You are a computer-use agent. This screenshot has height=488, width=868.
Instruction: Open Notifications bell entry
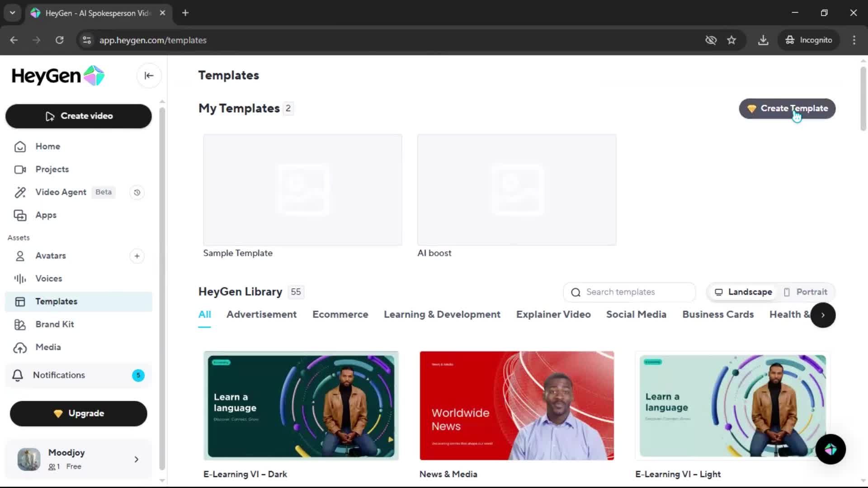click(59, 375)
